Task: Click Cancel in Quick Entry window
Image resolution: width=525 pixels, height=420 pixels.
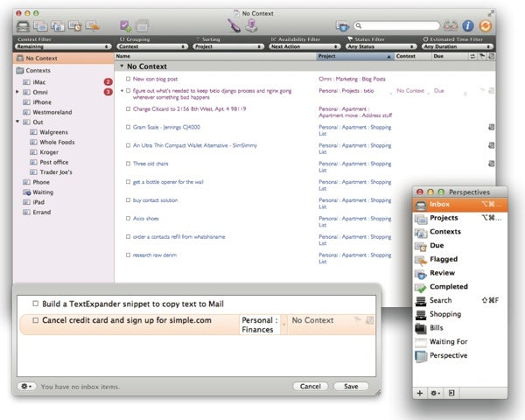Action: [x=311, y=386]
